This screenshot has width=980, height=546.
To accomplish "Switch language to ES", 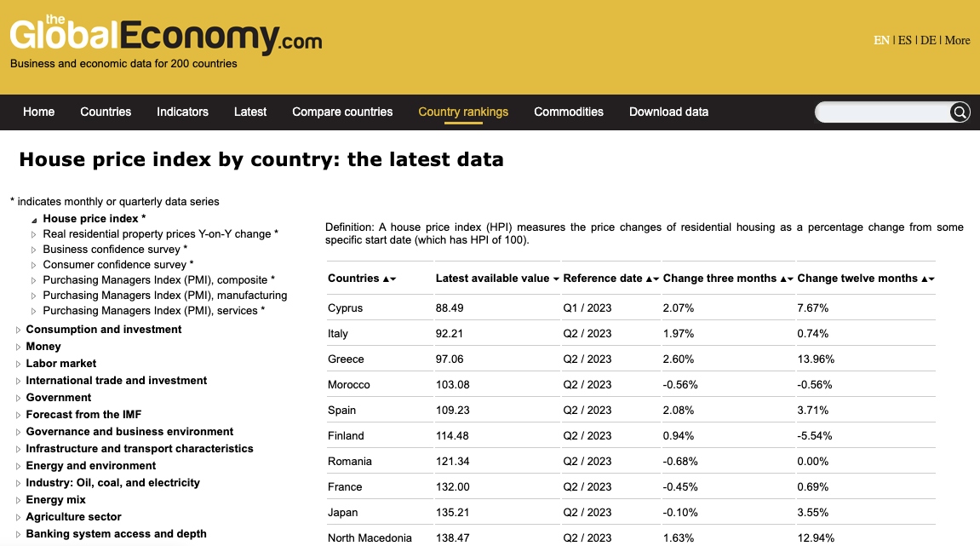I will coord(904,40).
